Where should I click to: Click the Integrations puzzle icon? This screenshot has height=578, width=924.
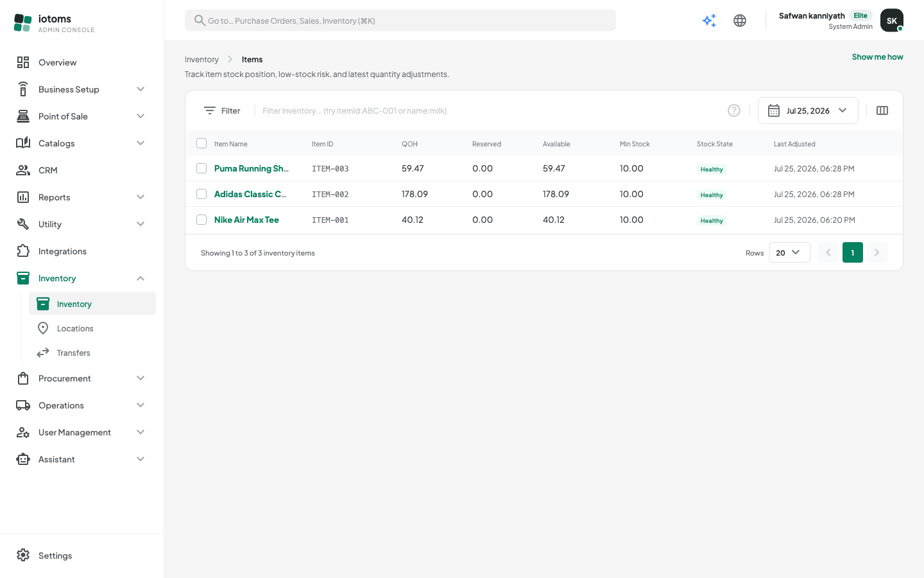pos(23,251)
